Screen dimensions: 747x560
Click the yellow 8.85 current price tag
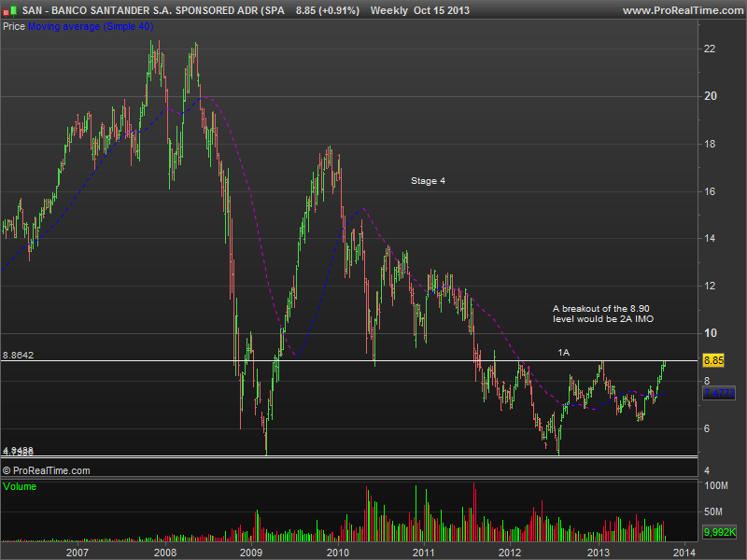click(x=713, y=360)
